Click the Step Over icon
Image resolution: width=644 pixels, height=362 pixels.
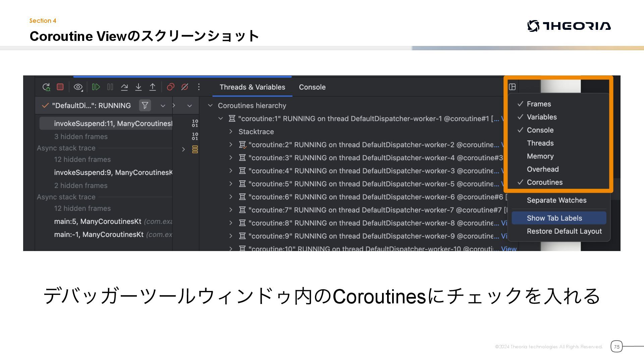tap(124, 87)
